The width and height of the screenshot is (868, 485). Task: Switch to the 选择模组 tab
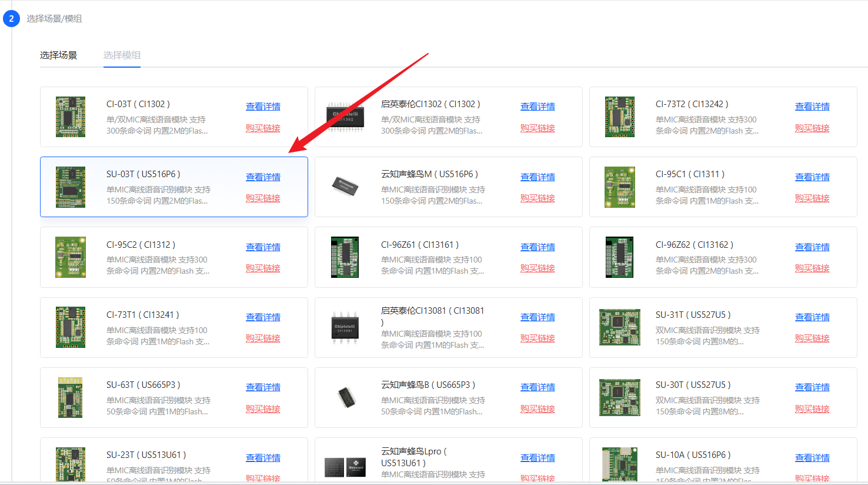(x=122, y=55)
